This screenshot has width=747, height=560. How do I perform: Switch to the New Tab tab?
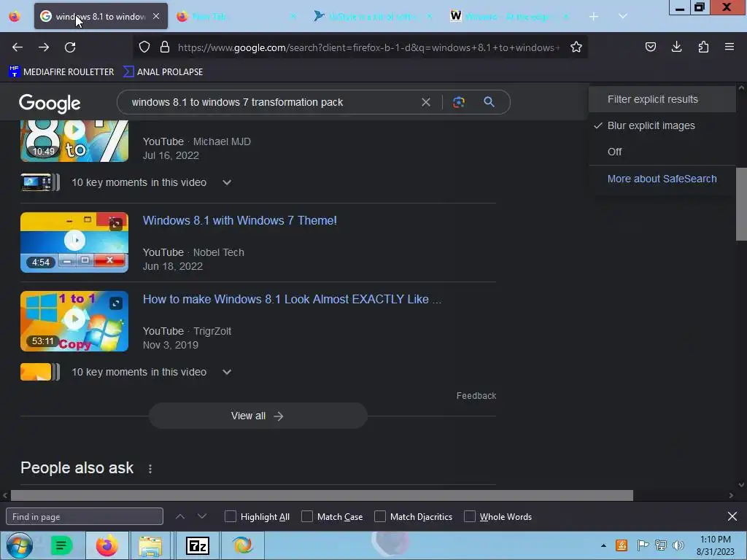point(236,16)
